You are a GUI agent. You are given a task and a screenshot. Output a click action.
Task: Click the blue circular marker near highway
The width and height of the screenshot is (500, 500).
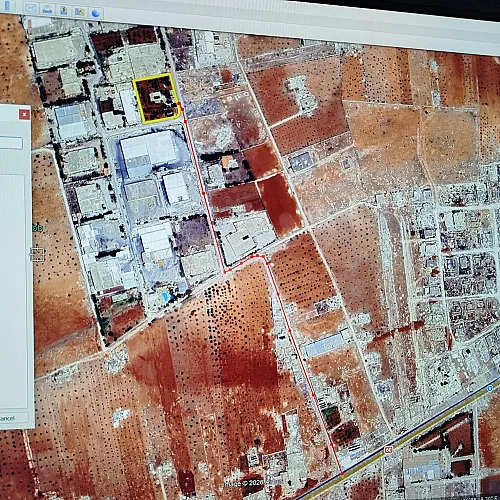[489, 388]
